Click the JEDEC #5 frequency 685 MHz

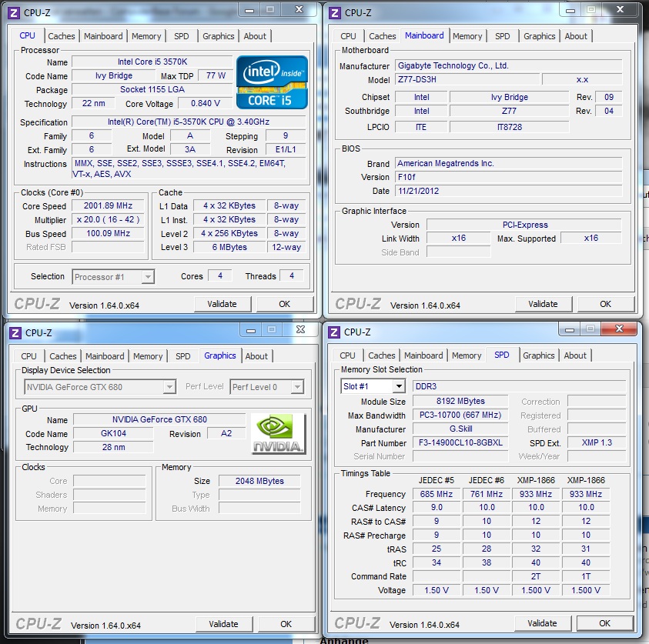click(x=437, y=494)
